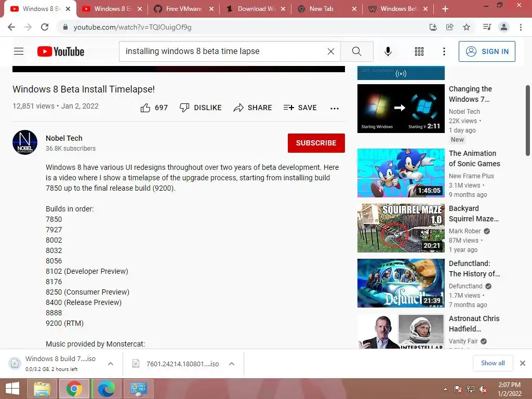Click the page vertical scrollbar
Viewport: 532px width, 399px height.
click(528, 121)
